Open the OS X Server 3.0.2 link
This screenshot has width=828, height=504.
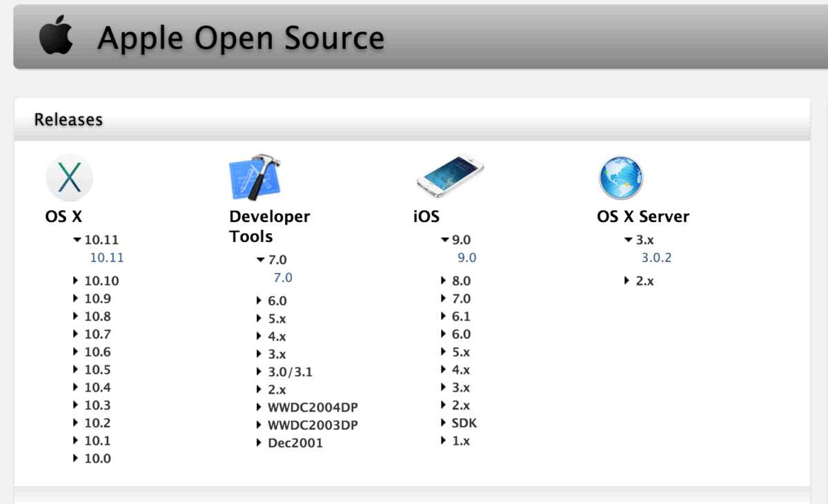pyautogui.click(x=656, y=258)
